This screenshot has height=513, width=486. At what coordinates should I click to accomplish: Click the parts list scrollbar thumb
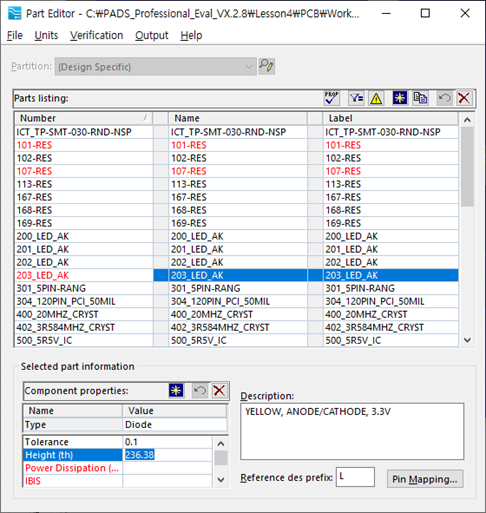click(467, 167)
